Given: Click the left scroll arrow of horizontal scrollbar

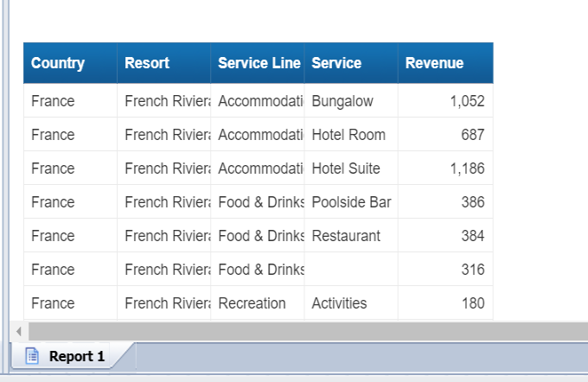Looking at the screenshot, I should (x=18, y=331).
